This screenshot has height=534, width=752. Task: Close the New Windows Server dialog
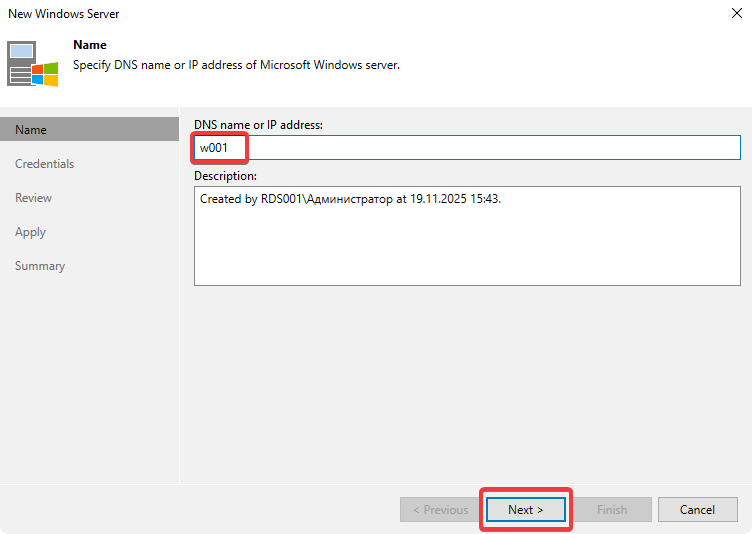point(735,14)
